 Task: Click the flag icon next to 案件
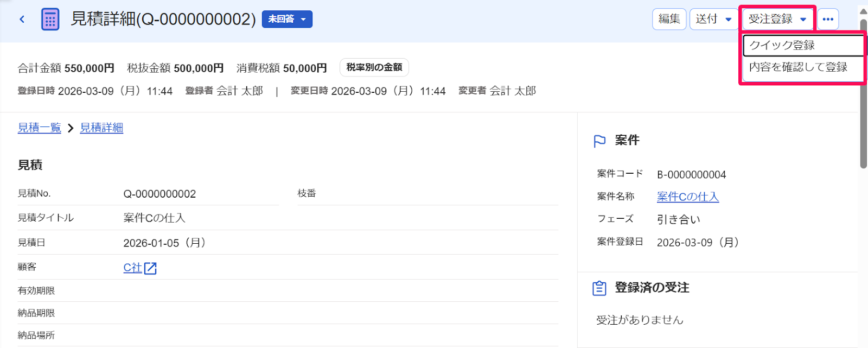tap(599, 141)
